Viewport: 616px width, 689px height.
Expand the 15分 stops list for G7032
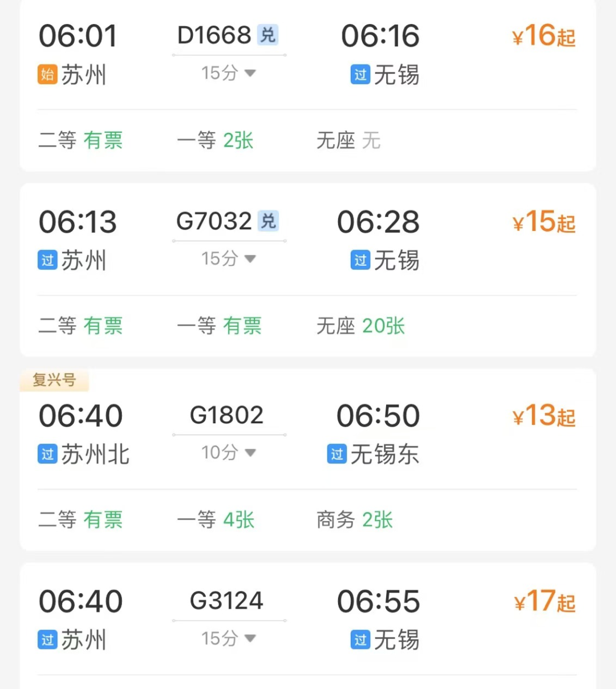click(228, 259)
